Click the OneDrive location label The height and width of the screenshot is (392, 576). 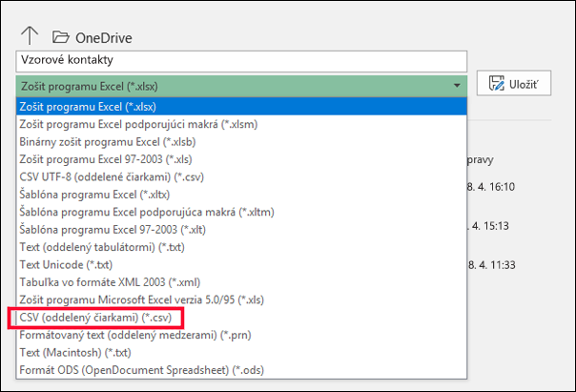pyautogui.click(x=104, y=38)
